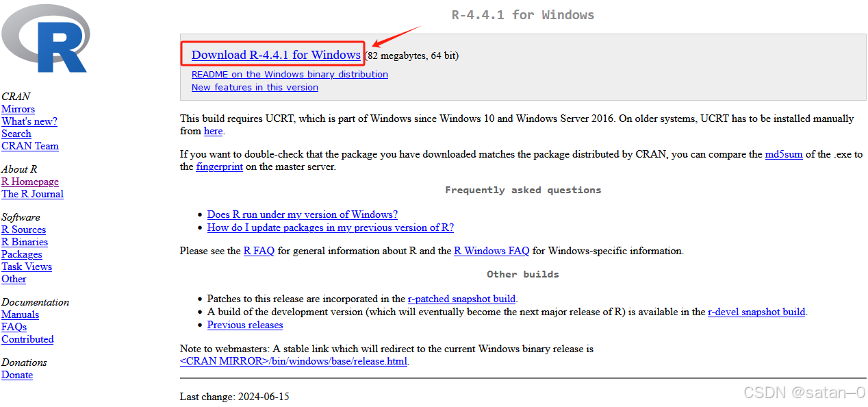Click the 'Last change: 2024-06-15' text
Screen dimensions: 868x407
click(x=235, y=397)
